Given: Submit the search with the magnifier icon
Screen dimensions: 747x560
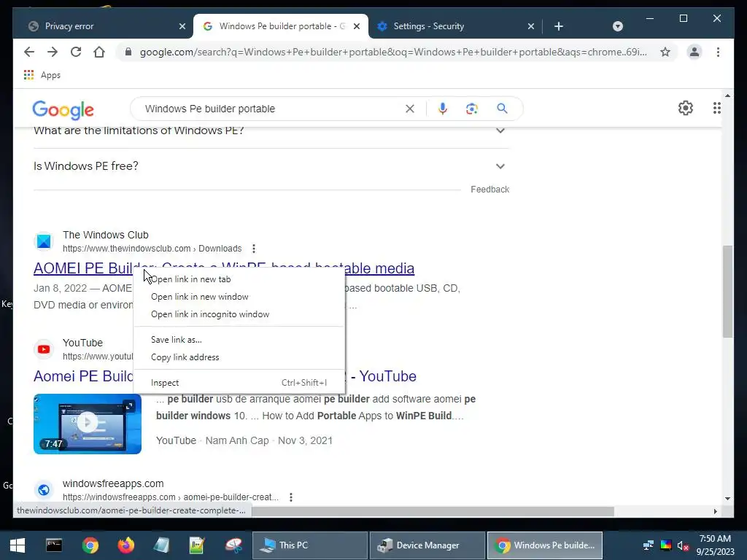Looking at the screenshot, I should 502,109.
